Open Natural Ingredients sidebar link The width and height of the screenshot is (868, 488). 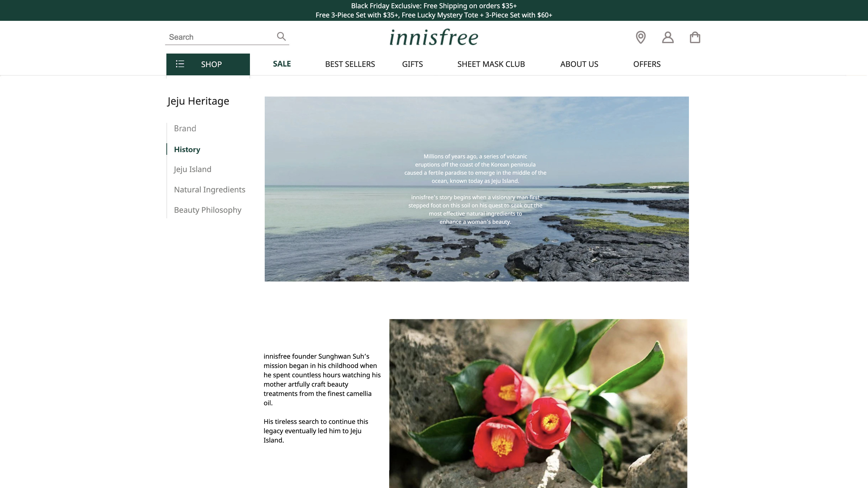point(209,189)
